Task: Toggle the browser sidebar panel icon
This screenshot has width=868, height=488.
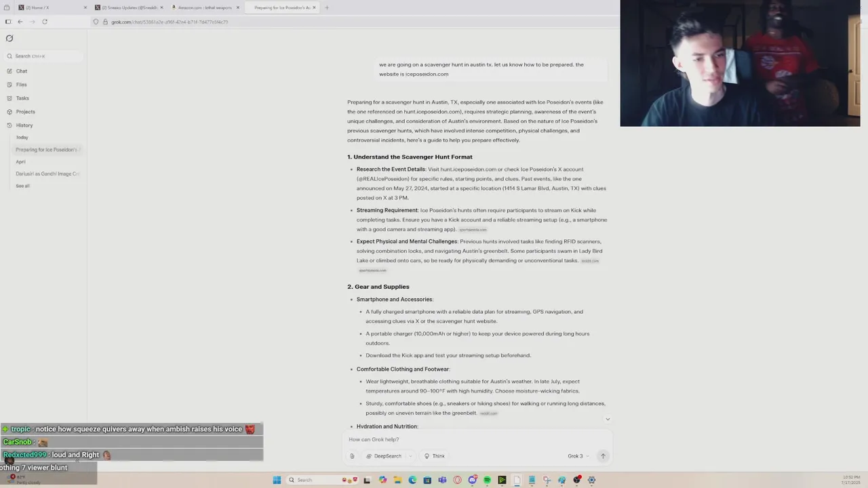Action: click(8, 22)
